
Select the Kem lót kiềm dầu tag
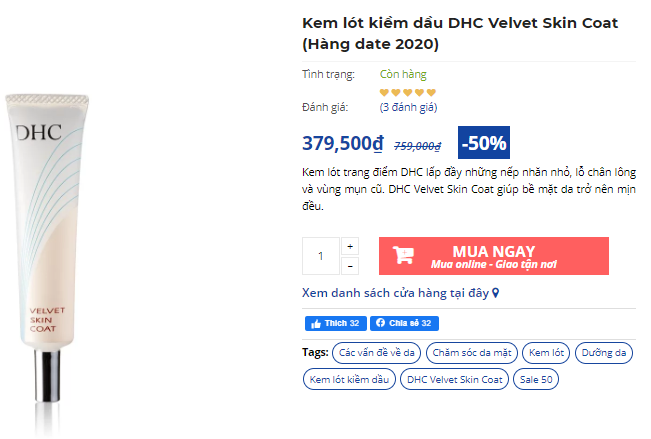tap(348, 380)
